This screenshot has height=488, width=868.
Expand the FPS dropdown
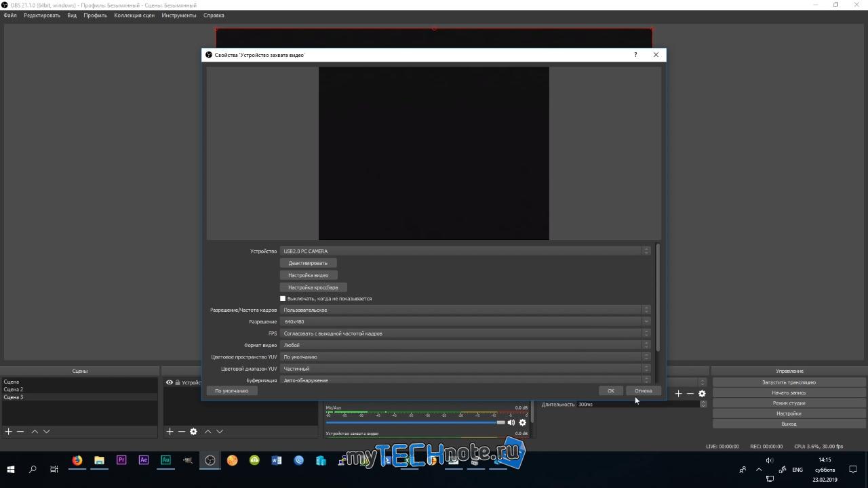pyautogui.click(x=466, y=333)
